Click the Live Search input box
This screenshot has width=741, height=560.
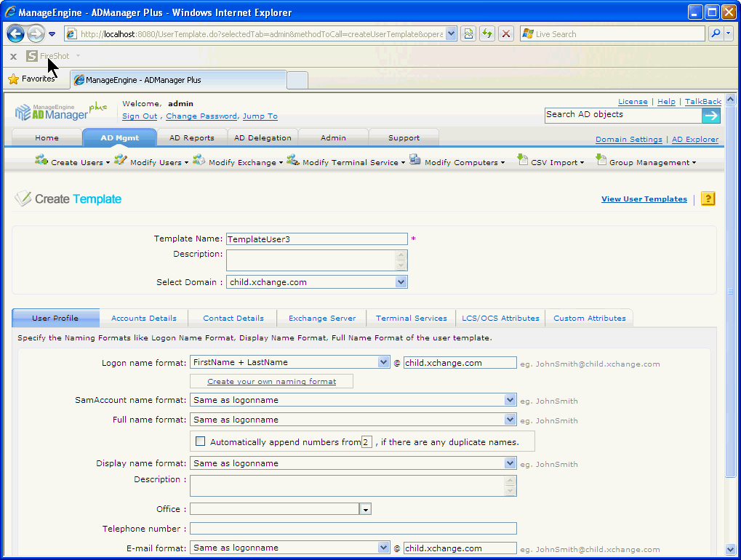[612, 33]
